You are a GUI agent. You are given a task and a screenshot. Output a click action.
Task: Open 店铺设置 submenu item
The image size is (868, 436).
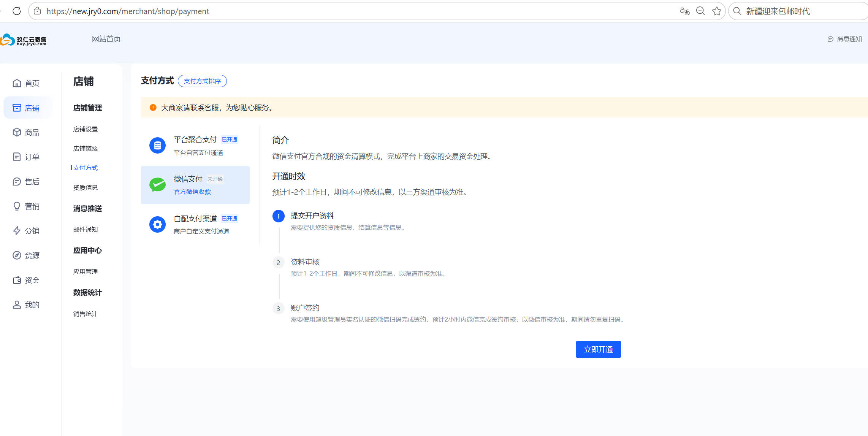click(x=86, y=129)
